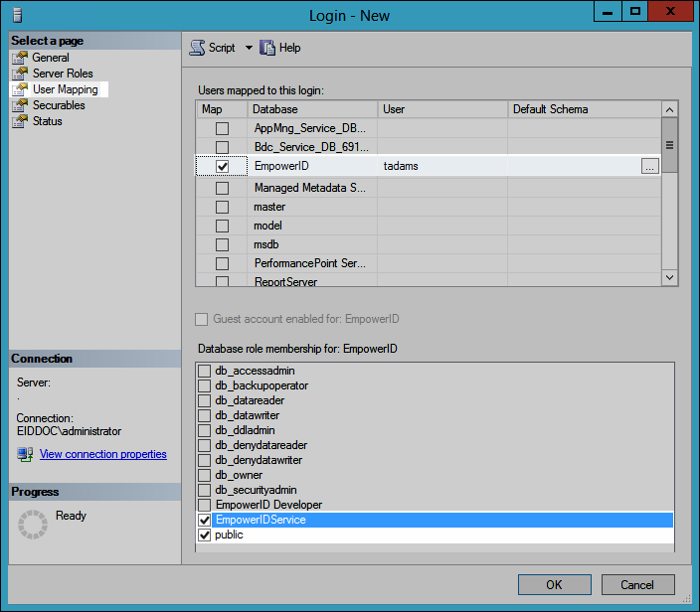Open default schema browse button for EmpowerID
The height and width of the screenshot is (612, 700).
[649, 167]
